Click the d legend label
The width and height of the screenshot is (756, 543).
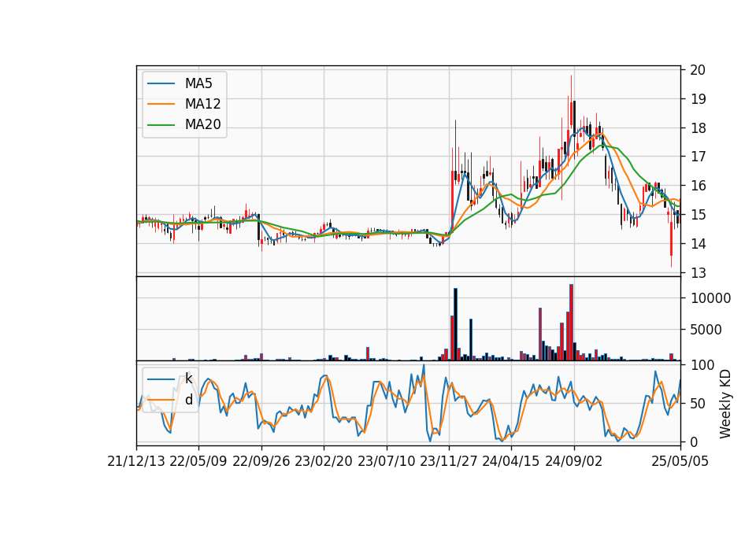click(x=188, y=400)
